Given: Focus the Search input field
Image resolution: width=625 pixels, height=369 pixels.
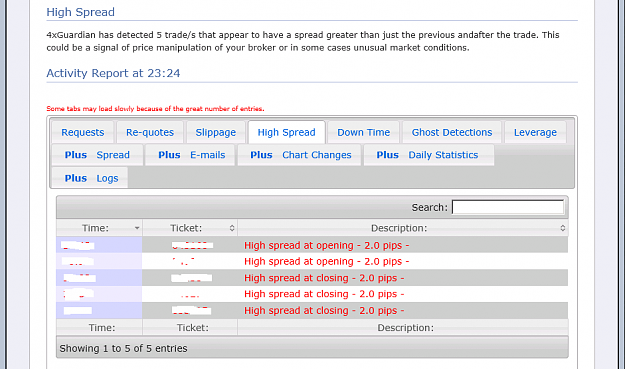Looking at the screenshot, I should click(508, 207).
